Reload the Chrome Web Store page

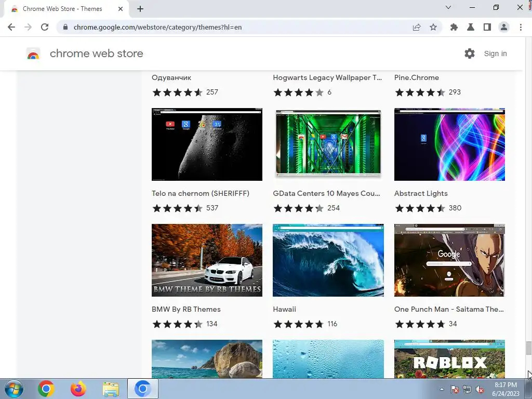tap(45, 27)
